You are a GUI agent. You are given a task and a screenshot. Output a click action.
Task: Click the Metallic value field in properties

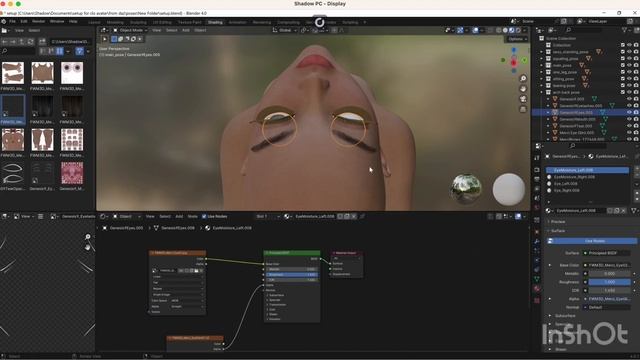click(x=610, y=273)
